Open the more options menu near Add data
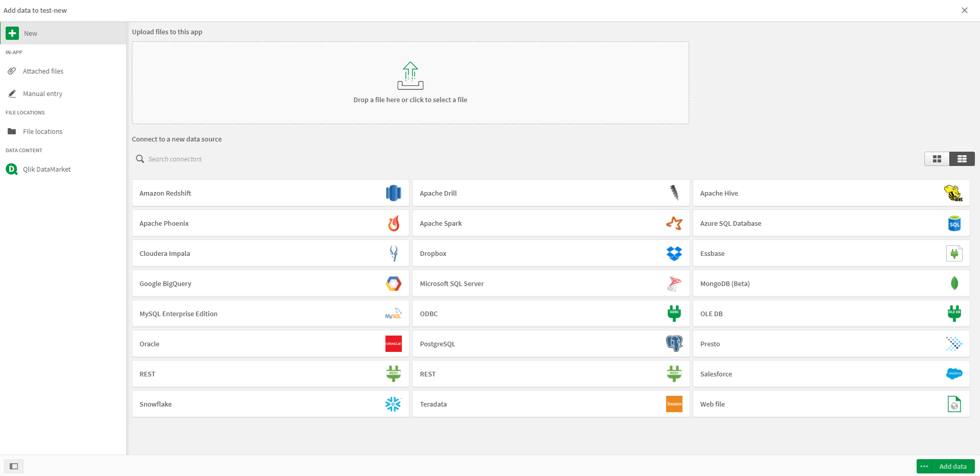The image size is (980, 476). [x=924, y=466]
